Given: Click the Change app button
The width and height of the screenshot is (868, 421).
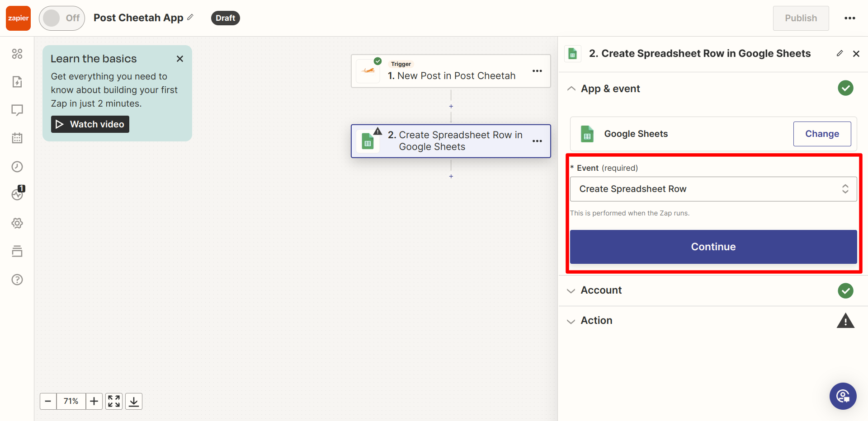Looking at the screenshot, I should 822,134.
